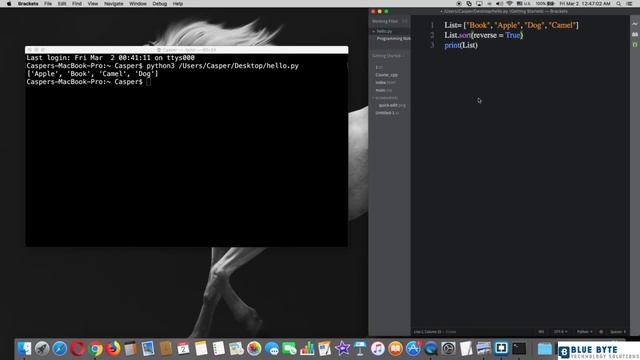Click the Live Preview lightning icon in Brackets
The image size is (640, 360).
tap(635, 24)
